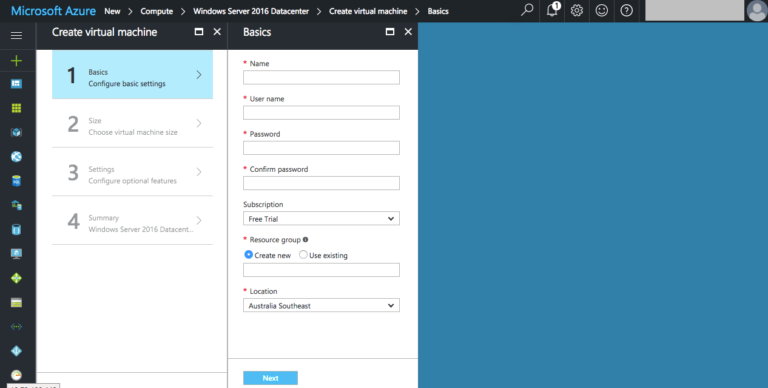Viewport: 768px width, 388px height.
Task: Open Virtual networks icon in the sidebar
Action: tap(16, 327)
